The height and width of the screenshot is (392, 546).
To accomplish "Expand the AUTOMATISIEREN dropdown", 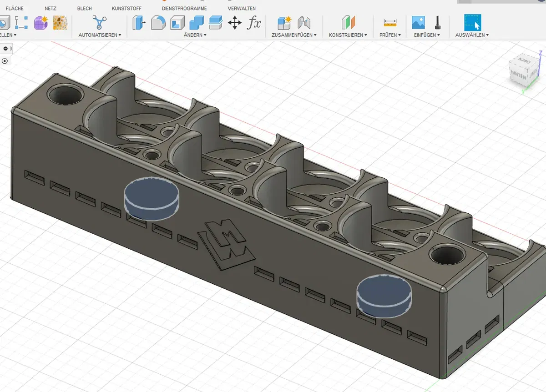I will [100, 35].
